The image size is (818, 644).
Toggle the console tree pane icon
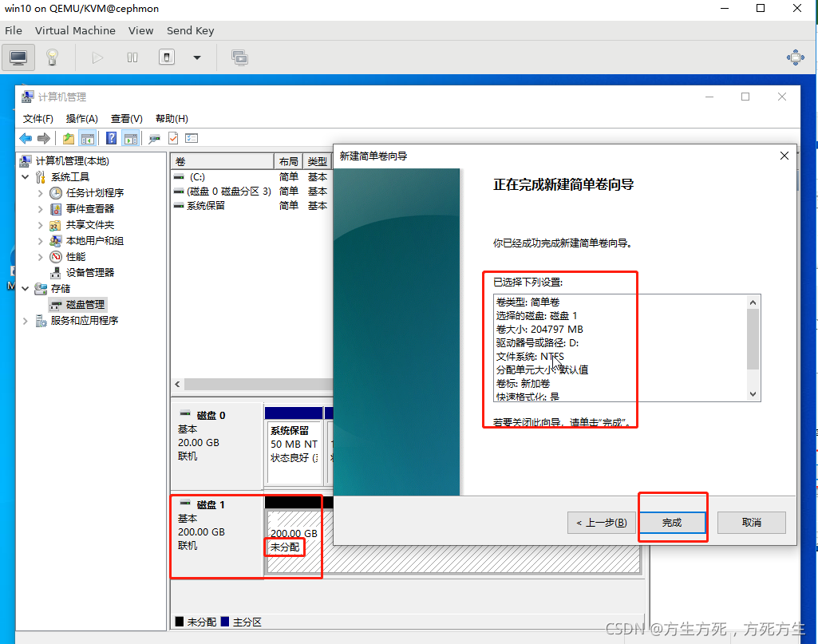[x=88, y=137]
